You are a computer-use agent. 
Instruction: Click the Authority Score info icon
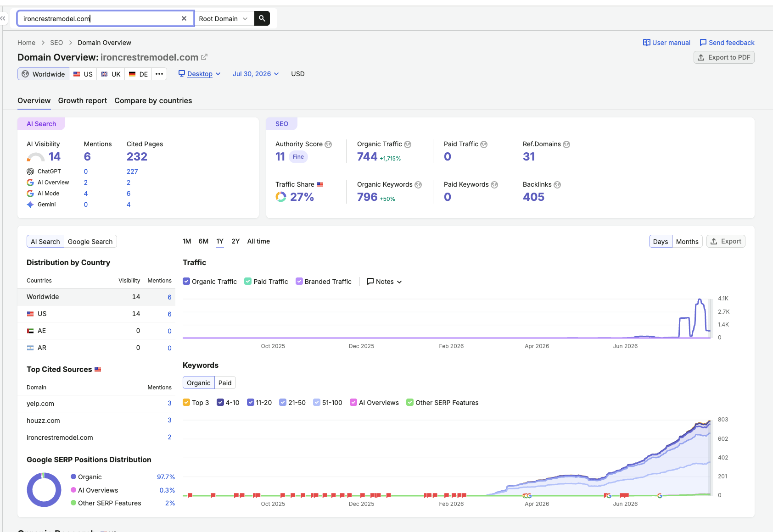tap(328, 144)
